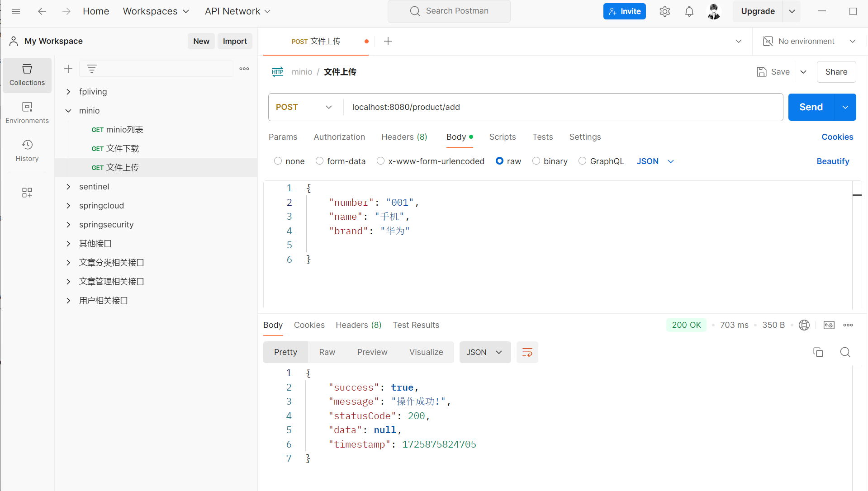Open the History sidebar panel
Screen dimensions: 868x491
(x=27, y=151)
